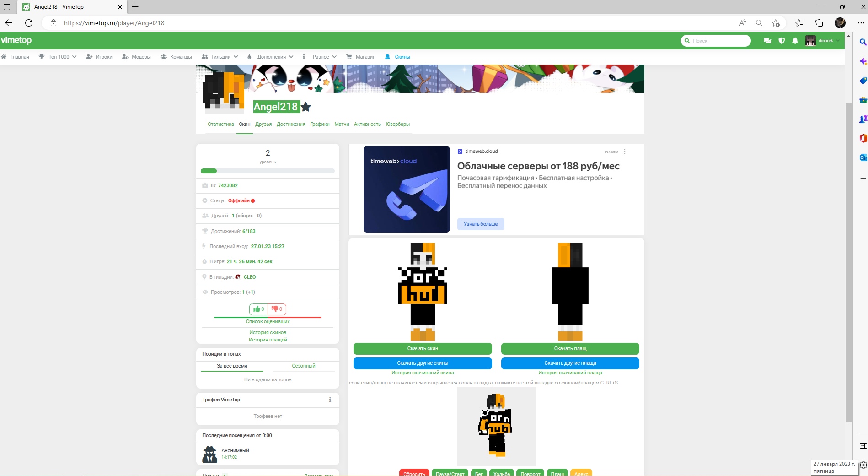The image size is (868, 476).
Task: Open the chat messages icon in header
Action: (767, 41)
